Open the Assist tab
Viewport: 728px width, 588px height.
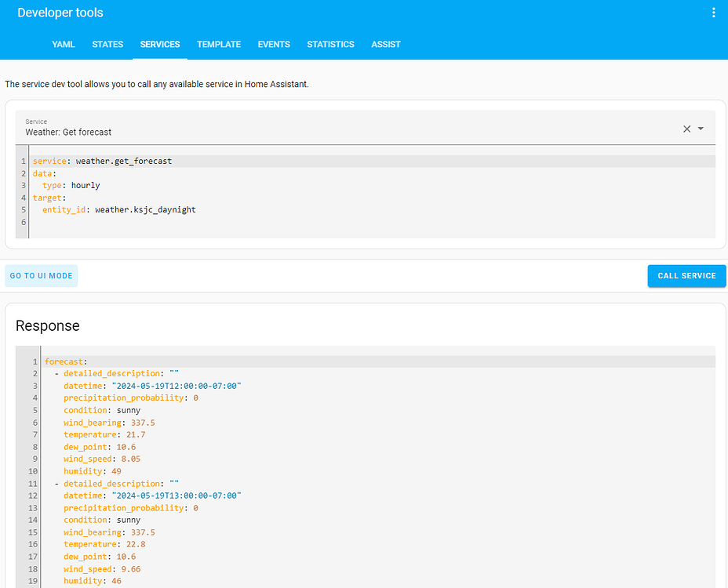(386, 45)
